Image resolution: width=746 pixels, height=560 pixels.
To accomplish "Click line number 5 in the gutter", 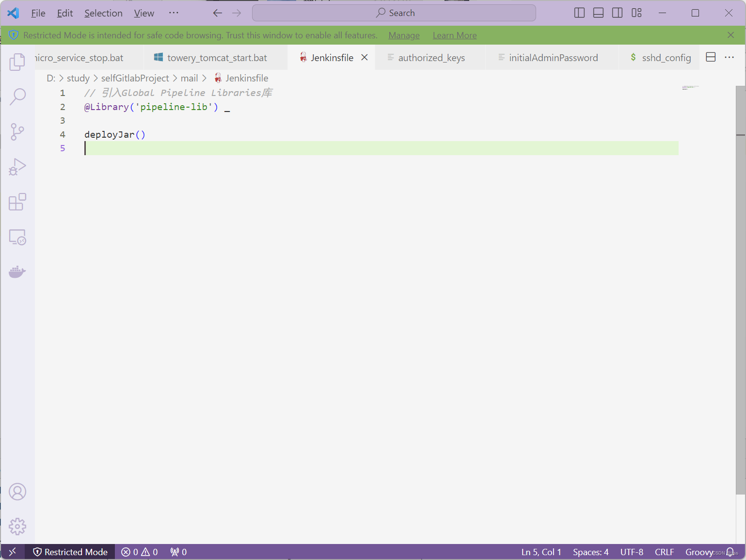I will click(x=63, y=148).
